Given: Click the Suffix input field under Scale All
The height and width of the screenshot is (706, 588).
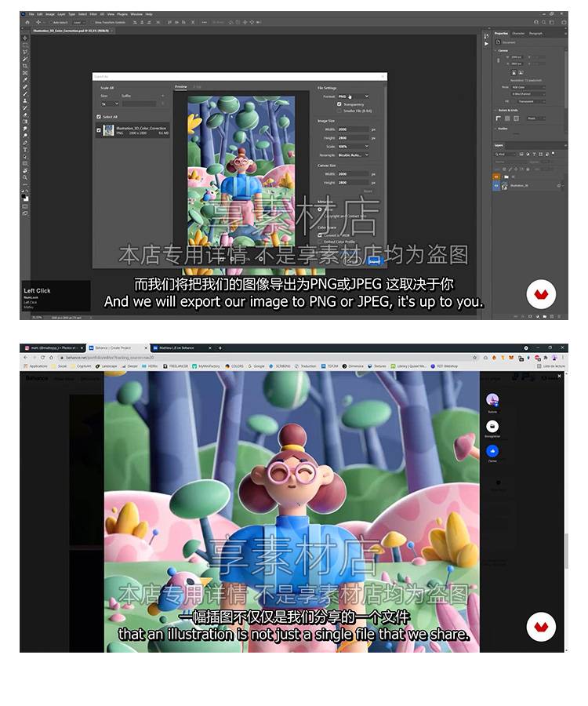Looking at the screenshot, I should (139, 104).
